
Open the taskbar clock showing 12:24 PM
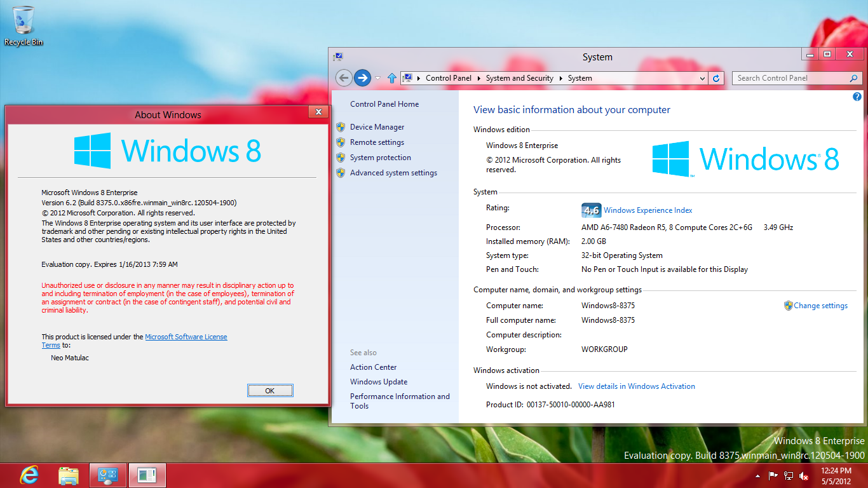(836, 475)
